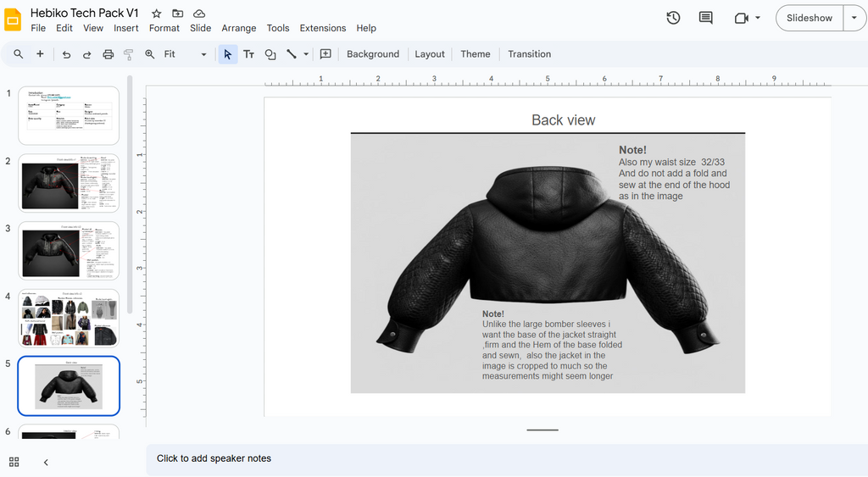Star the Hebiko Tech Pack document
Viewport: 868px width, 477px height.
[x=157, y=14]
